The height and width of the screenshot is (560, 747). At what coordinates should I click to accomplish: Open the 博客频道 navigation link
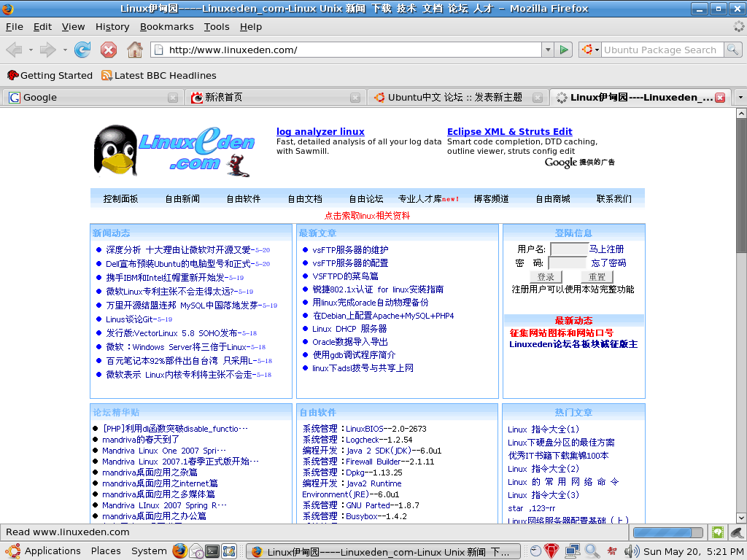coord(491,199)
